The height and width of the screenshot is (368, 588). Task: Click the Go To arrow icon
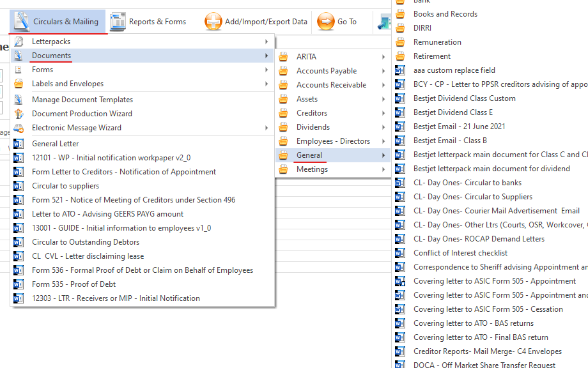[x=327, y=21]
